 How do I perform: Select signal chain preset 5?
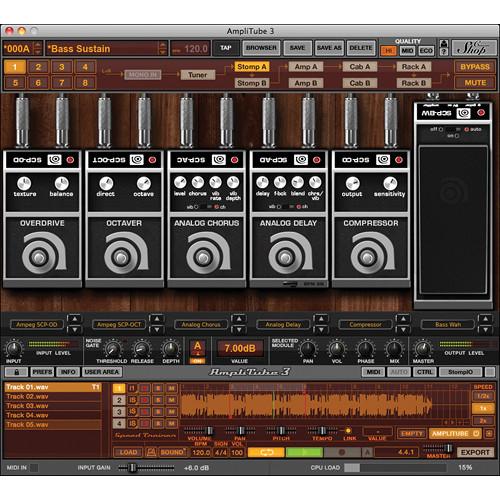click(x=15, y=83)
